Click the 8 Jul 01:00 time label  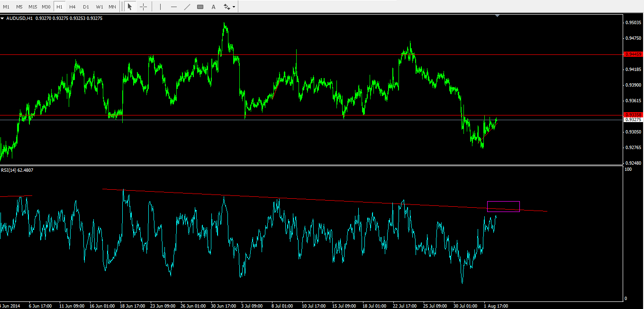[x=283, y=306]
